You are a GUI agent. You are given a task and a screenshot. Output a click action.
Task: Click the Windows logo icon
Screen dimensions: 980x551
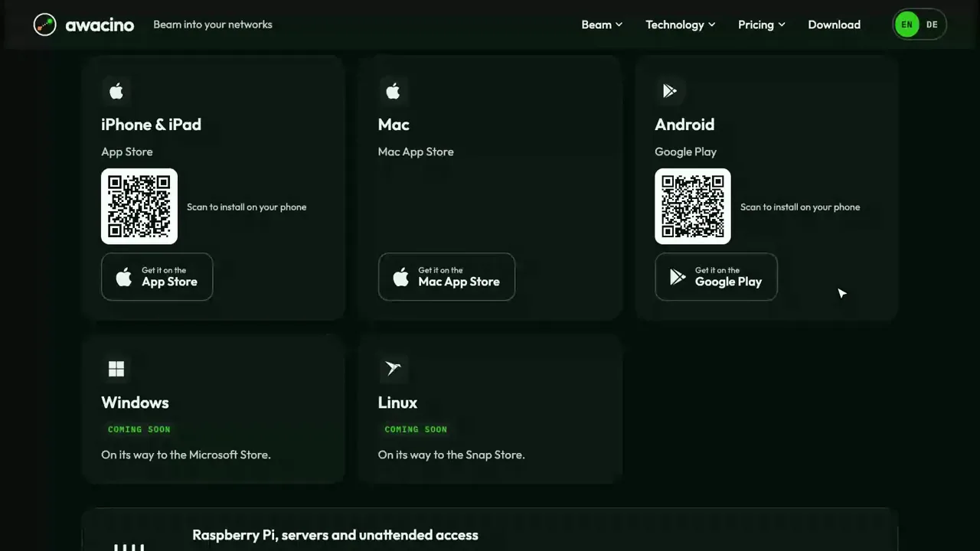point(116,370)
